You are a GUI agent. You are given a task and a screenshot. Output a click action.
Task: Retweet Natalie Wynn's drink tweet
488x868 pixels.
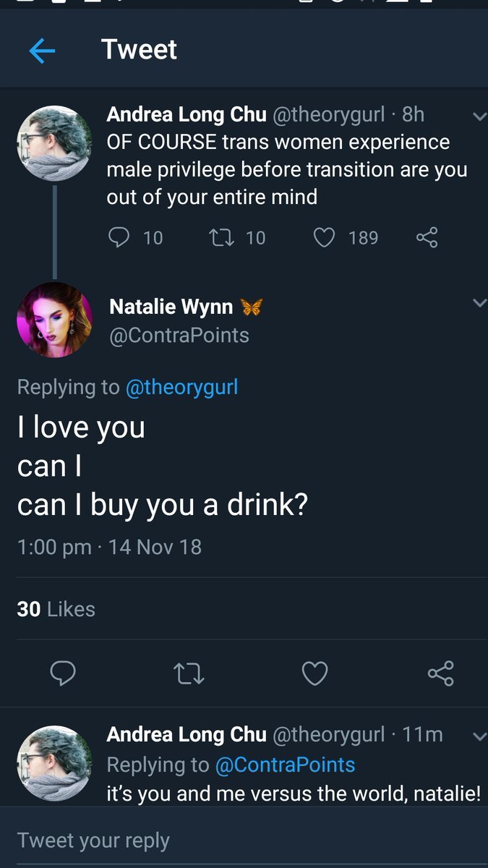189,673
